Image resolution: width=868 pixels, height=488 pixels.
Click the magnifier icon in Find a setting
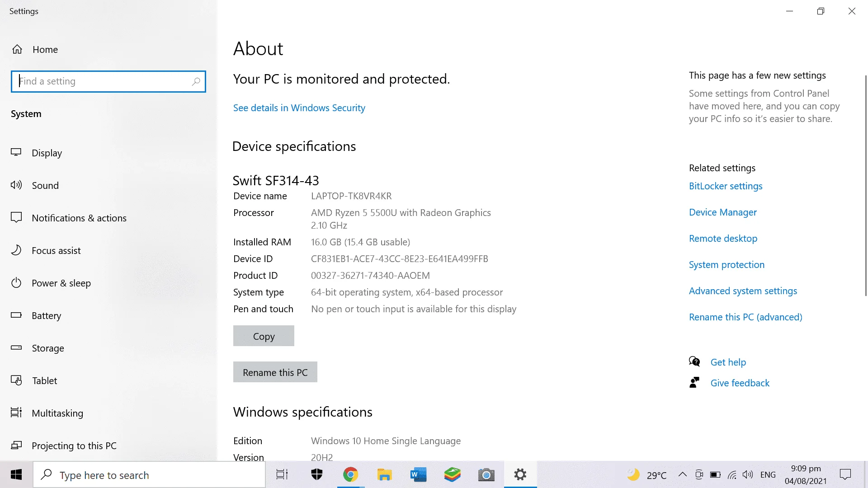tap(196, 81)
